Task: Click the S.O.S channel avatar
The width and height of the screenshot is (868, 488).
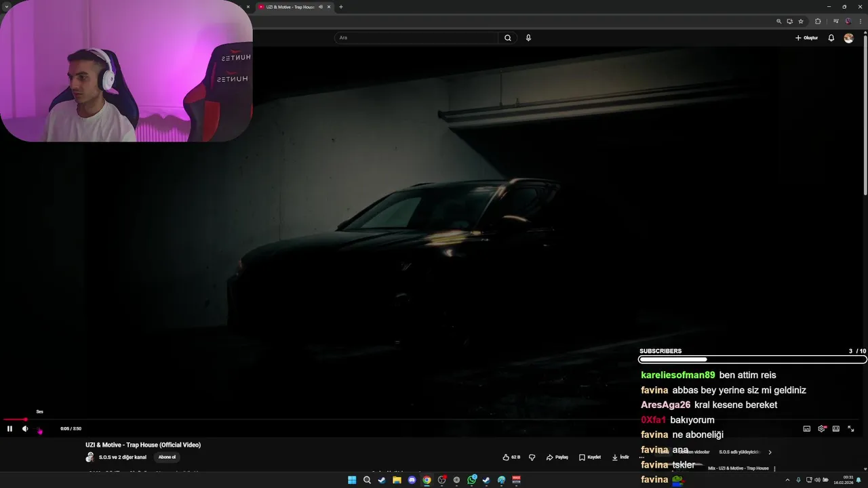Action: click(x=90, y=457)
